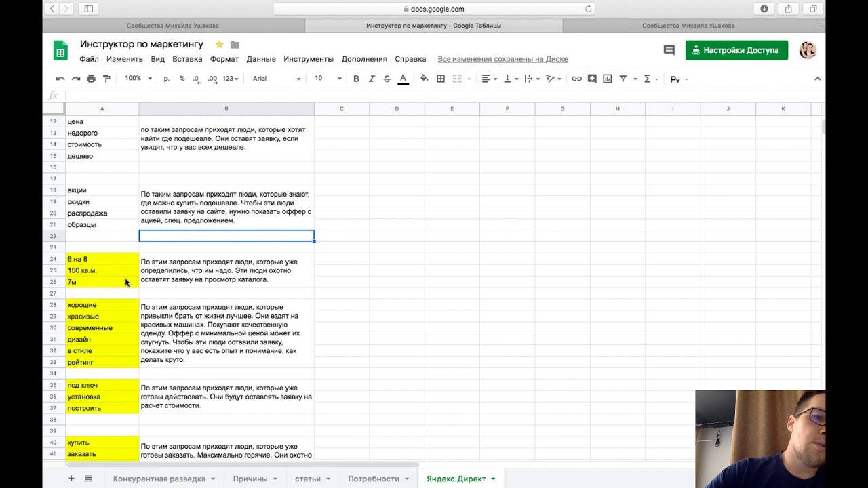Viewport: 868px width, 488px height.
Task: Open the zoom 100% dropdown
Action: (x=138, y=79)
